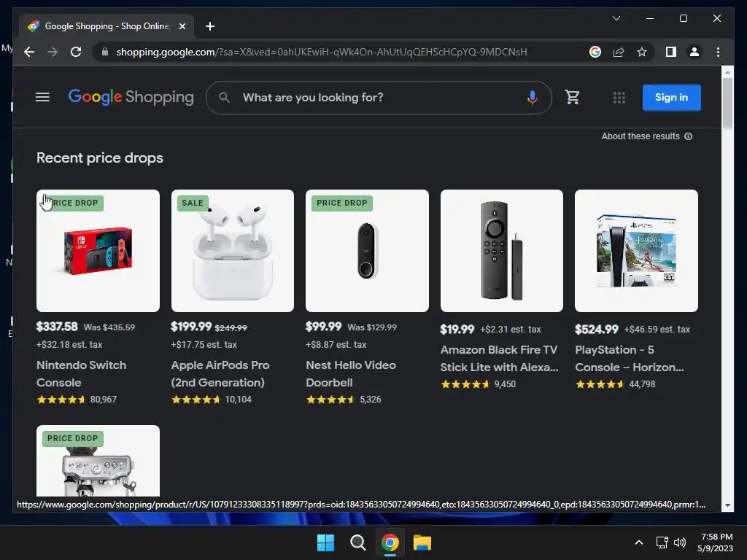Click the address bar URL
Screen dimensions: 747x560
(x=322, y=52)
